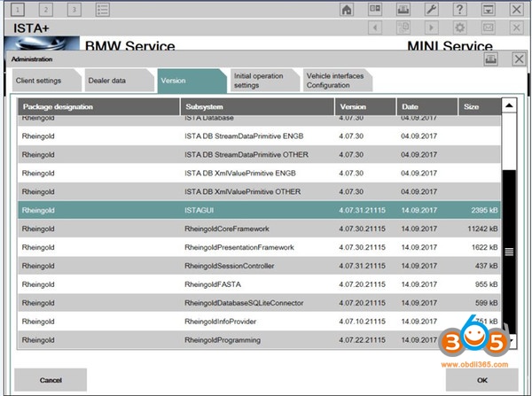Open the list view icon
This screenshot has width=532, height=396.
(103, 10)
